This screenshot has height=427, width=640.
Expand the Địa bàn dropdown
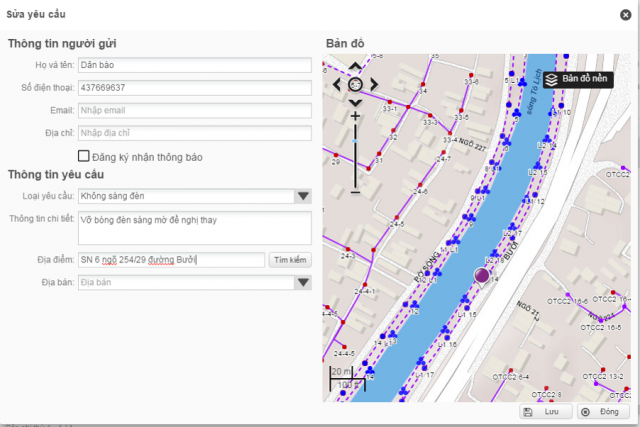(x=304, y=283)
